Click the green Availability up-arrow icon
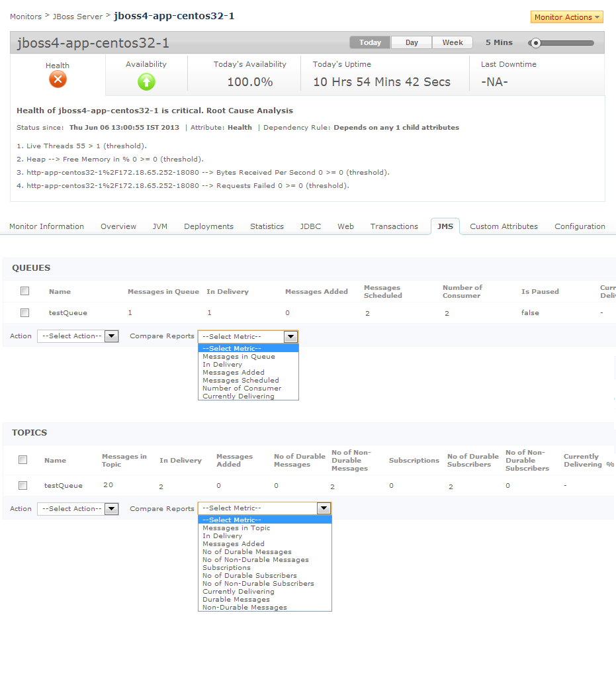 [x=146, y=81]
